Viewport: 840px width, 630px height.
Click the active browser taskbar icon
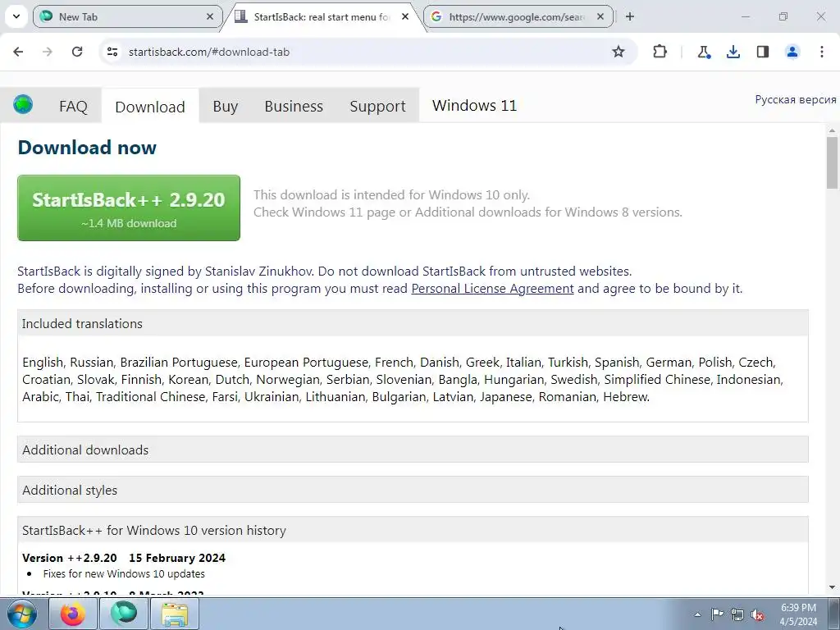(x=124, y=614)
